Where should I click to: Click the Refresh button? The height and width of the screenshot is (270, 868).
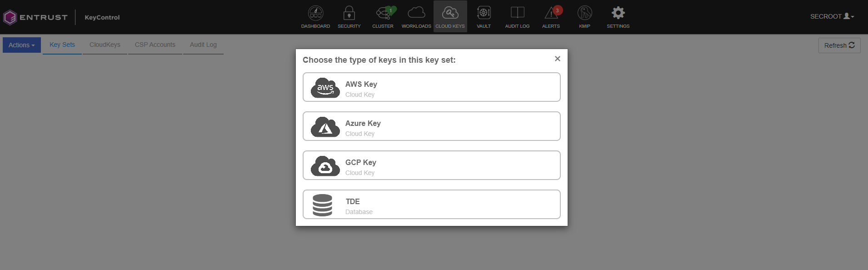click(x=839, y=45)
